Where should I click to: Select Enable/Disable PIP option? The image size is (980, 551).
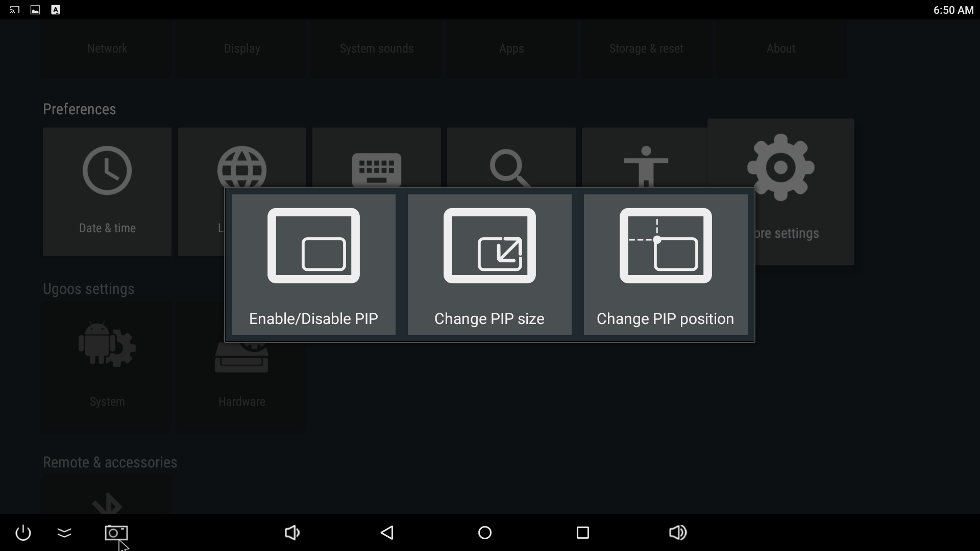pyautogui.click(x=313, y=264)
